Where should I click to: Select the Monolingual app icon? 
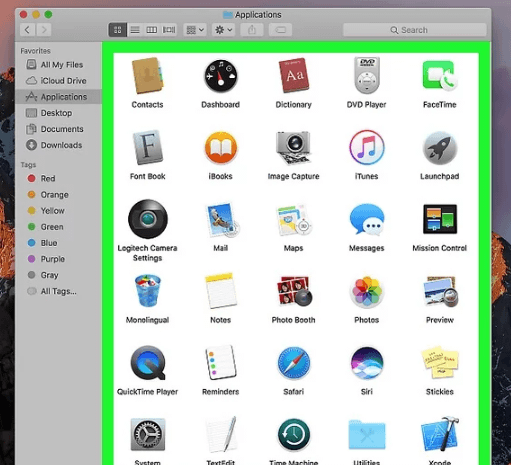coord(147,291)
